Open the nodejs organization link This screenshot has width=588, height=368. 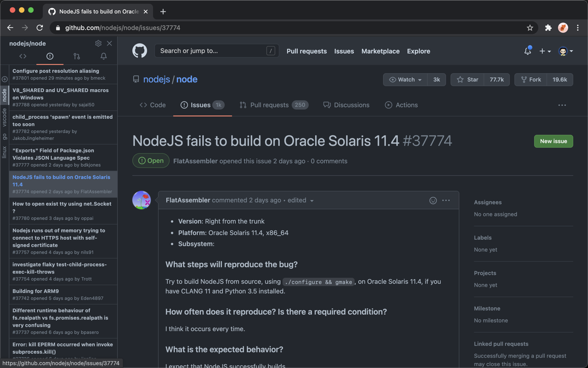tap(157, 79)
